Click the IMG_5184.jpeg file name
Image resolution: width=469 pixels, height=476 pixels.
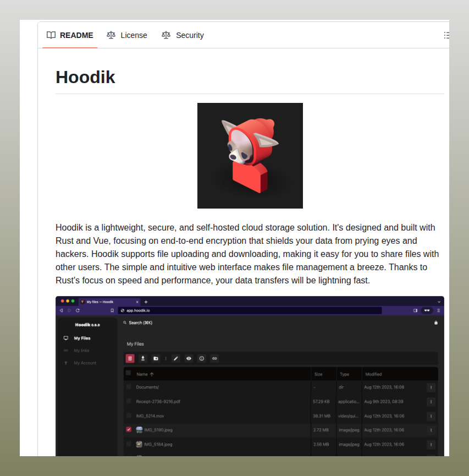(158, 445)
